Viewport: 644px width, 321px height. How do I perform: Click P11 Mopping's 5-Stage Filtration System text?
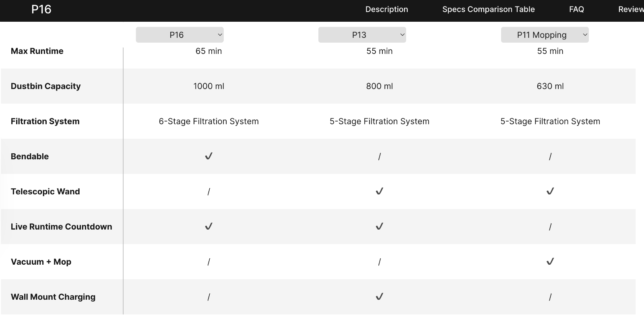[550, 121]
